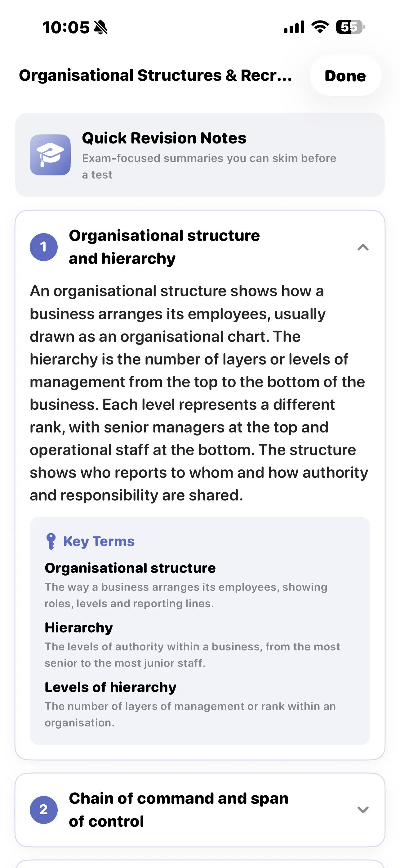The width and height of the screenshot is (400, 868).
Task: Tap the cellular signal bars icon
Action: (x=294, y=27)
